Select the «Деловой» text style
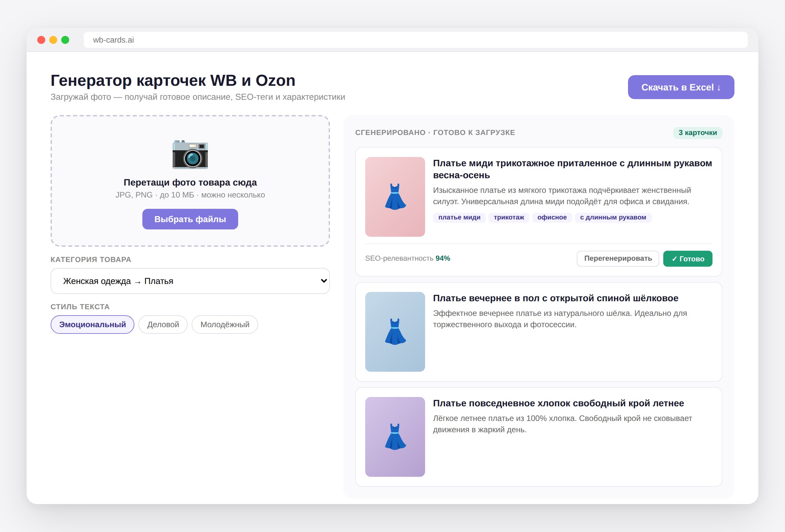 pyautogui.click(x=163, y=325)
